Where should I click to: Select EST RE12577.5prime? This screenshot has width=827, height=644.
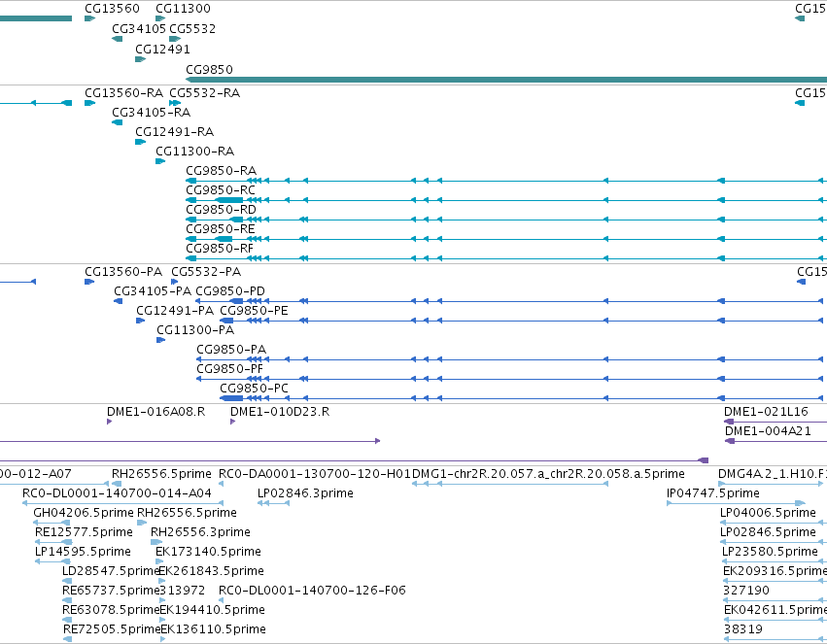84,533
